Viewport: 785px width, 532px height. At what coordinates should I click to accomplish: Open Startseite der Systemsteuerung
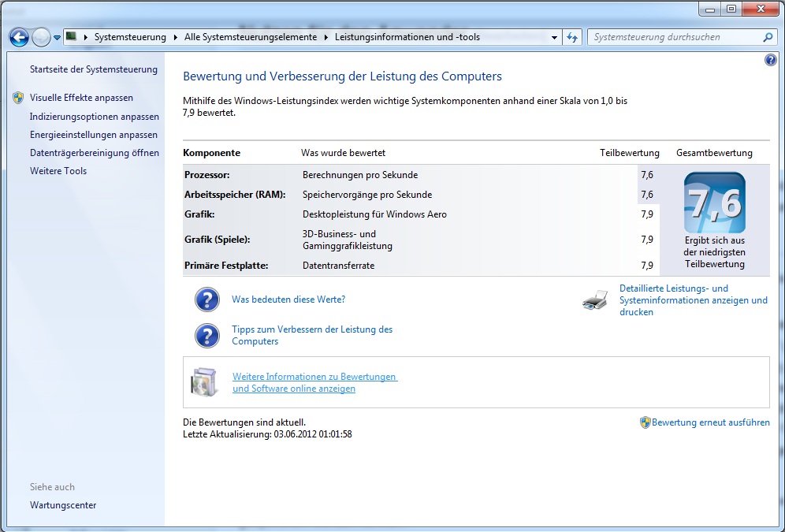pos(94,69)
